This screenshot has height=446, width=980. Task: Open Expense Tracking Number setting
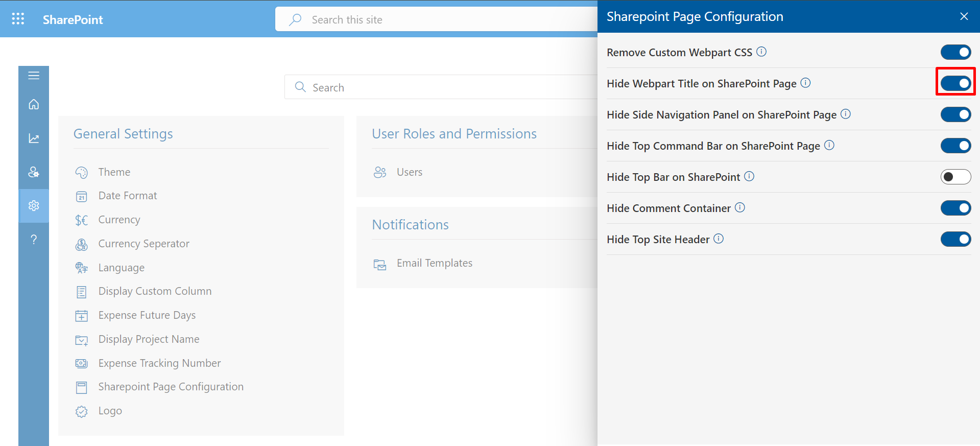click(x=159, y=363)
